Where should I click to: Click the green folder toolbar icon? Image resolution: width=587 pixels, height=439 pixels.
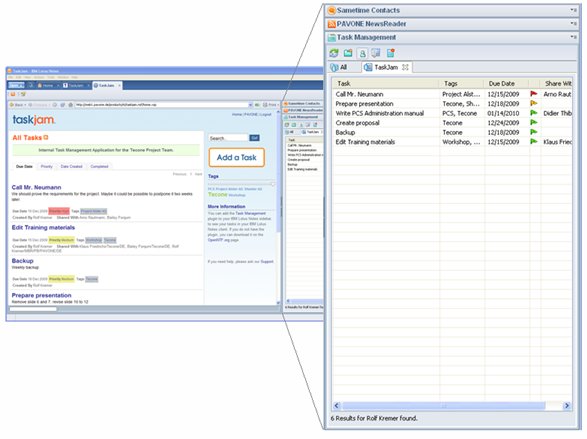pyautogui.click(x=348, y=53)
